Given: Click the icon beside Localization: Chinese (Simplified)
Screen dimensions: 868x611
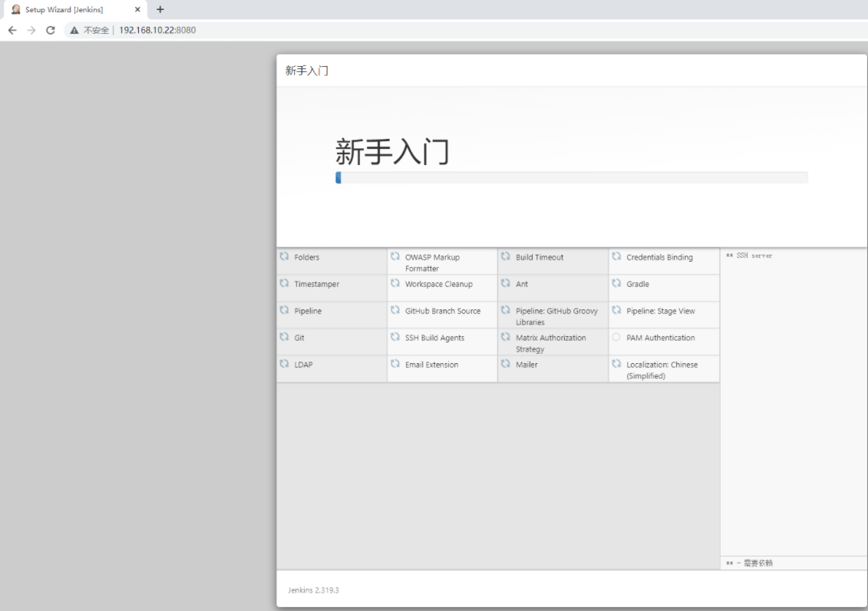Looking at the screenshot, I should 617,364.
